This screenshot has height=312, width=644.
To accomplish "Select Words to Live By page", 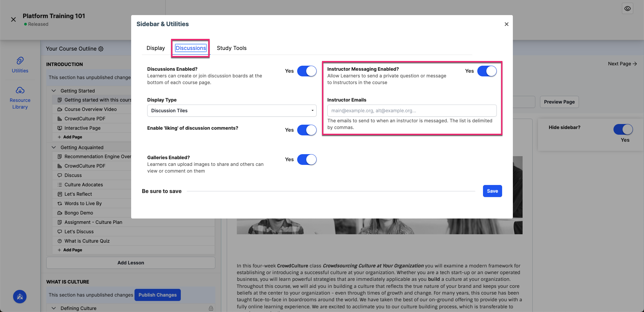I will click(x=83, y=203).
